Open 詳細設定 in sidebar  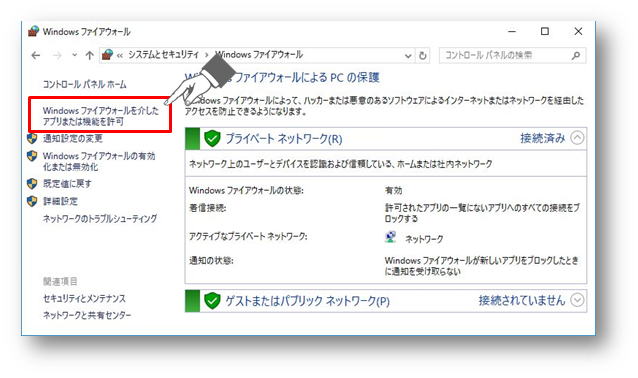click(60, 201)
